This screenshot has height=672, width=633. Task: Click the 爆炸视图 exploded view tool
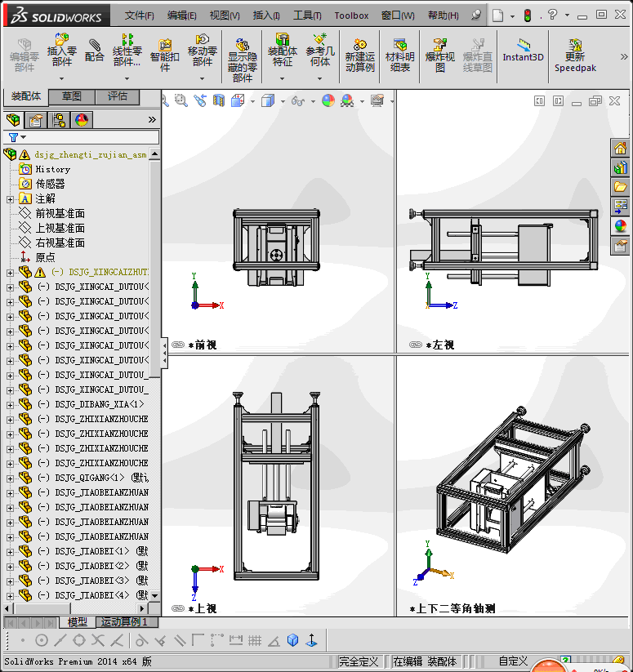click(439, 56)
